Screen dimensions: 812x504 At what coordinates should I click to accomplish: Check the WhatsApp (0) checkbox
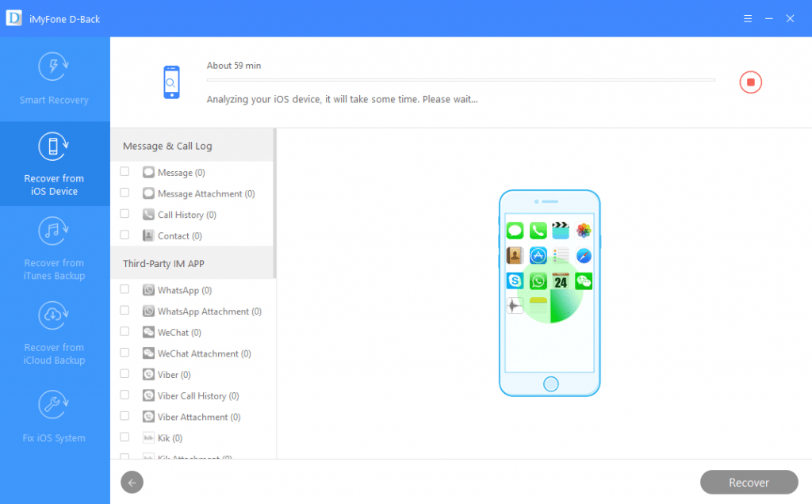tap(124, 289)
